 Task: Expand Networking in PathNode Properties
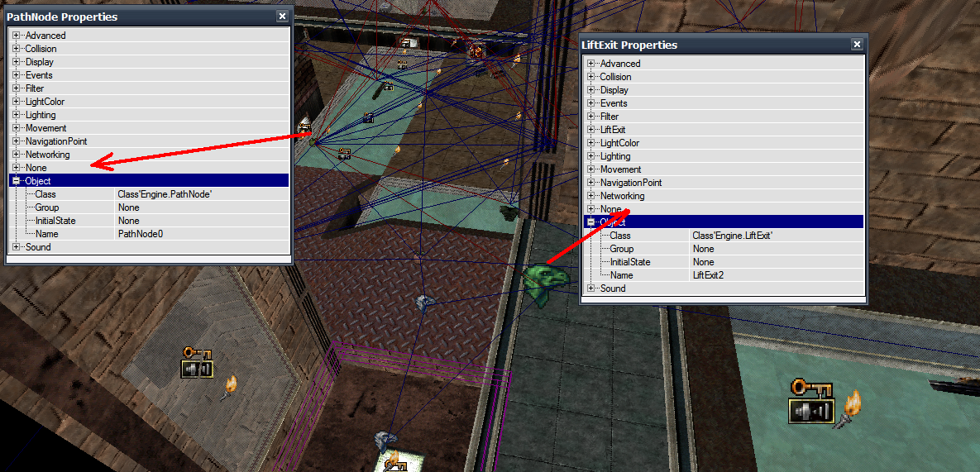pyautogui.click(x=17, y=155)
